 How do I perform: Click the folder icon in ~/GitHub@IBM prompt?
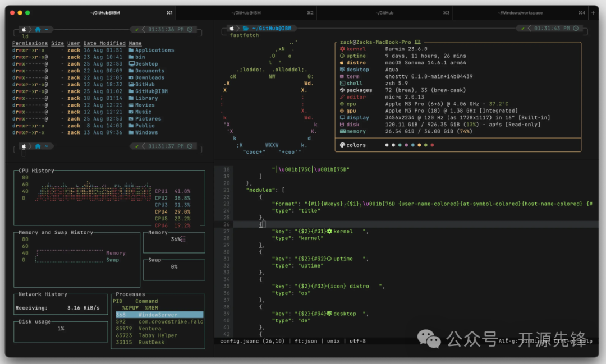(x=245, y=28)
